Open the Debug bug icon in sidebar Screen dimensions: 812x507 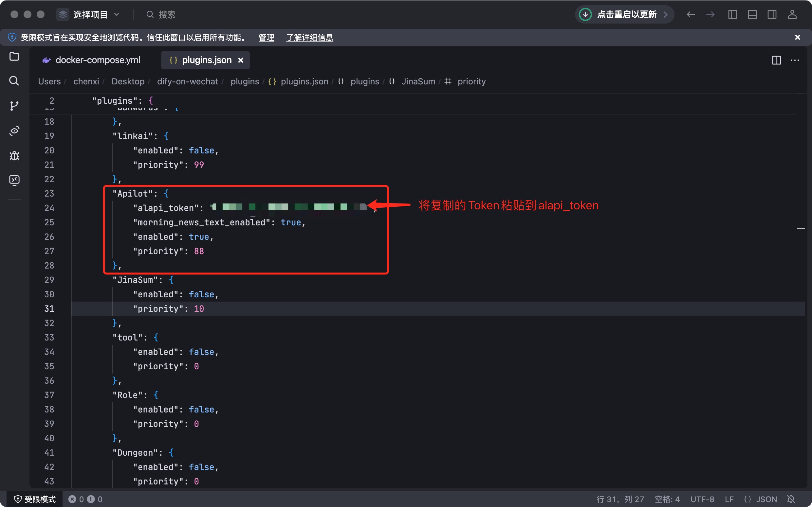14,156
